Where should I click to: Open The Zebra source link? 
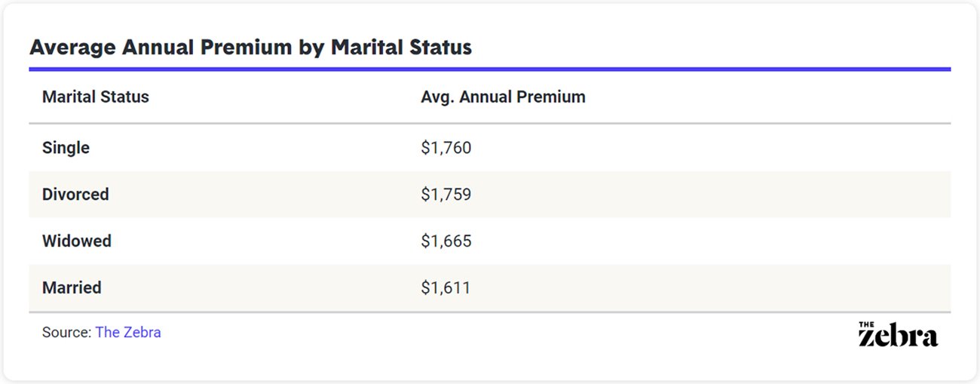[x=127, y=332]
